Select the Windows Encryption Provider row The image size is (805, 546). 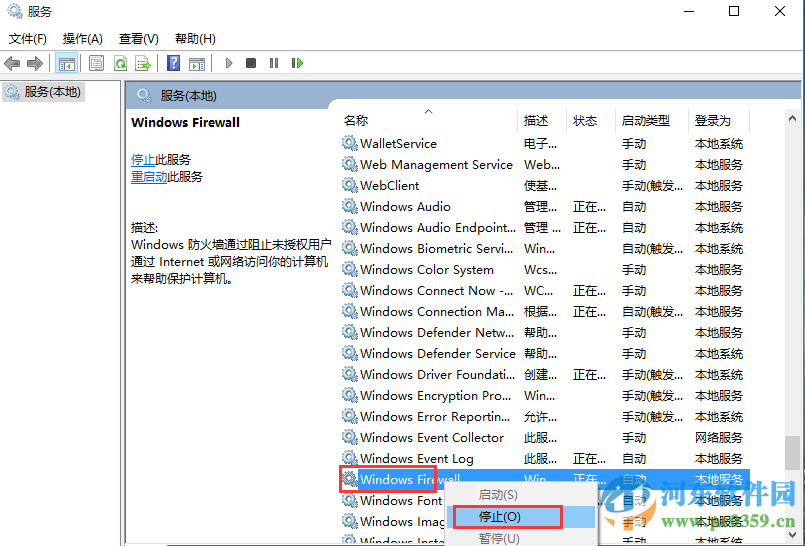(544, 396)
